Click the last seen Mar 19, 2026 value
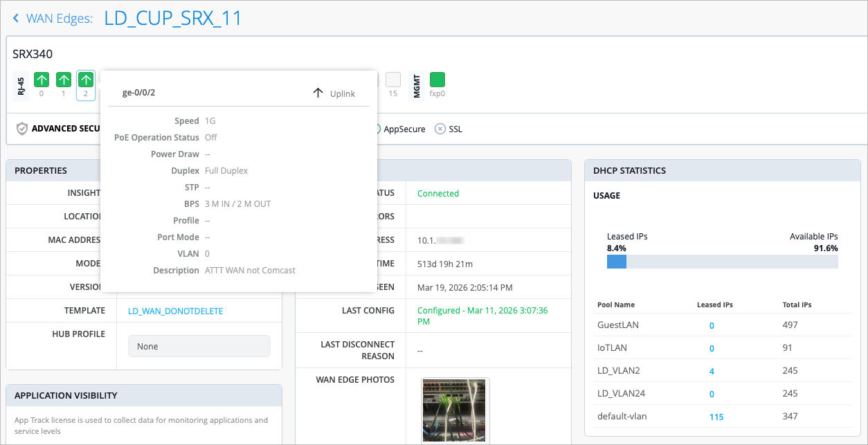Viewport: 868px width, 445px height. coord(465,287)
